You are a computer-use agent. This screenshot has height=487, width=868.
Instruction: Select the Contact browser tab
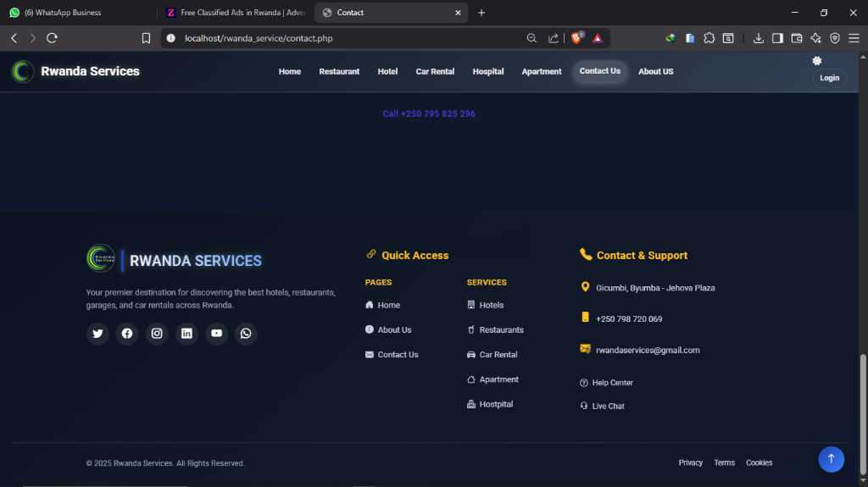pos(392,13)
